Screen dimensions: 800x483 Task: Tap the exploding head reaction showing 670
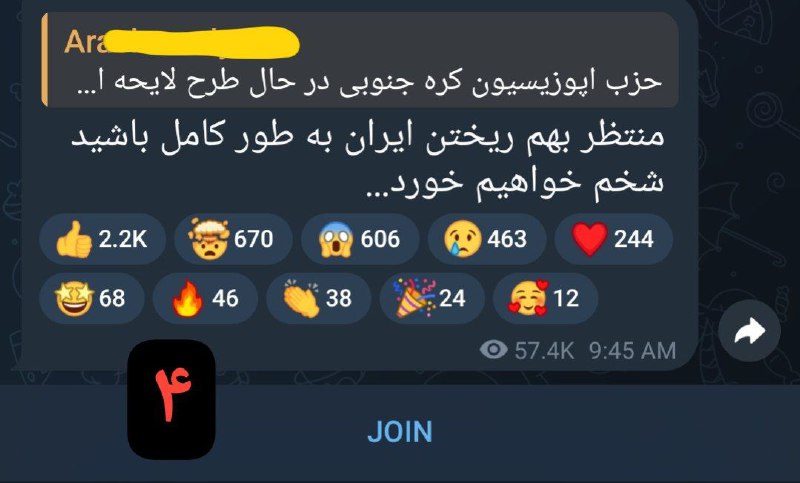pos(233,239)
